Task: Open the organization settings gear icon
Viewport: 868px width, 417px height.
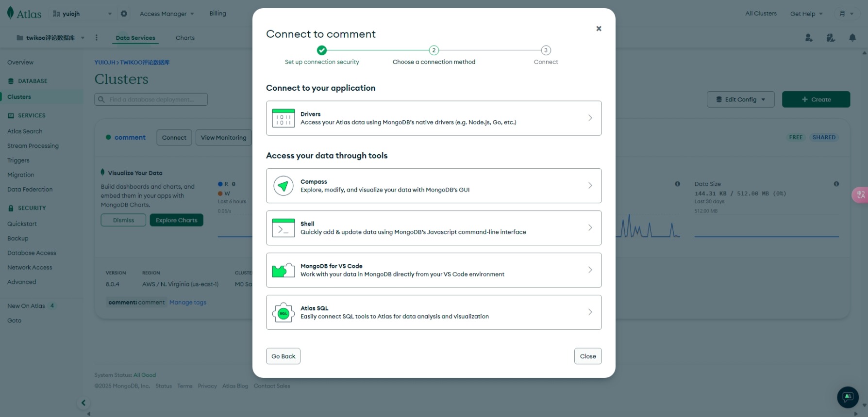Action: tap(124, 14)
